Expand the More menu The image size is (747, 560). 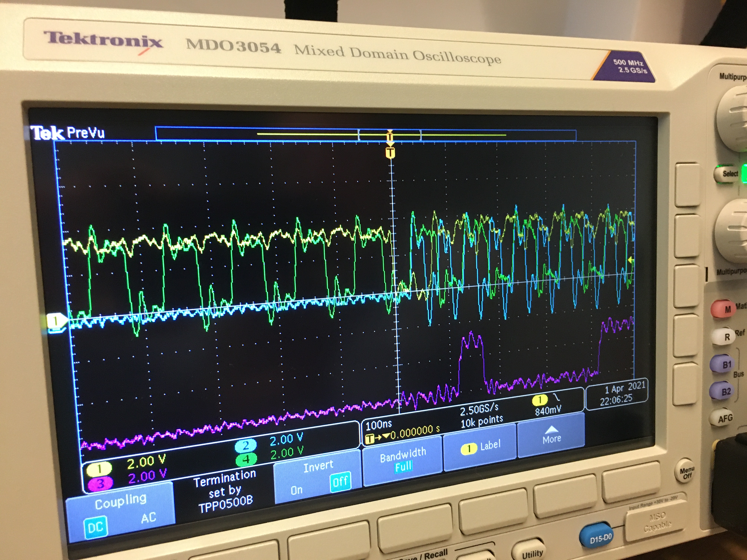551,435
